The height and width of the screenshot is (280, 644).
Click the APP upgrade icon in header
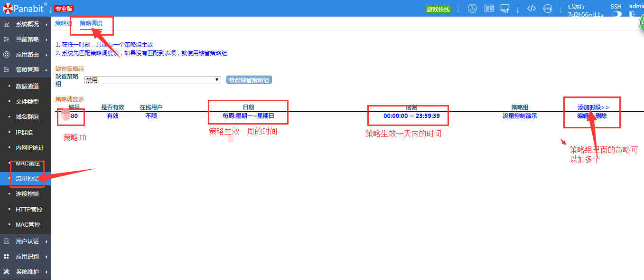pyautogui.click(x=472, y=9)
